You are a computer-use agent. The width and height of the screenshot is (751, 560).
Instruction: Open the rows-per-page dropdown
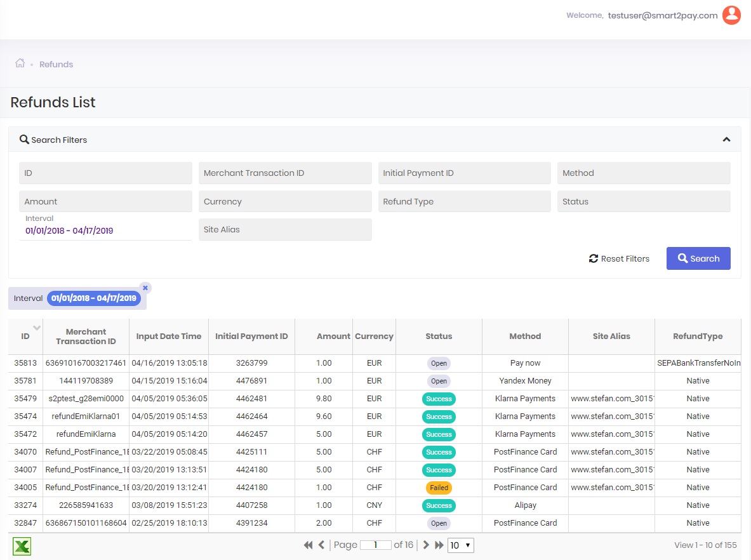[461, 545]
